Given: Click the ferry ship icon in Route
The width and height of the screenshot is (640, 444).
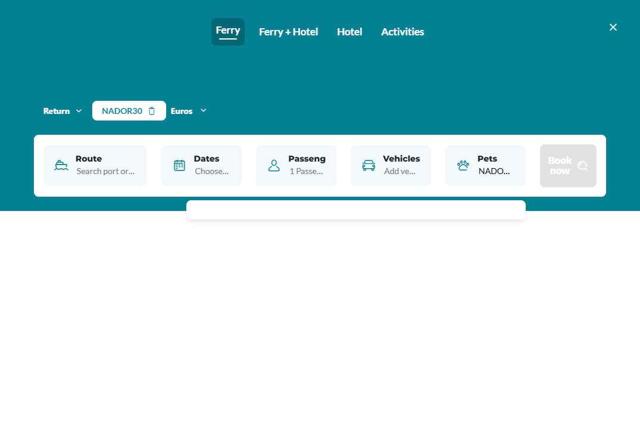Looking at the screenshot, I should coord(61,165).
